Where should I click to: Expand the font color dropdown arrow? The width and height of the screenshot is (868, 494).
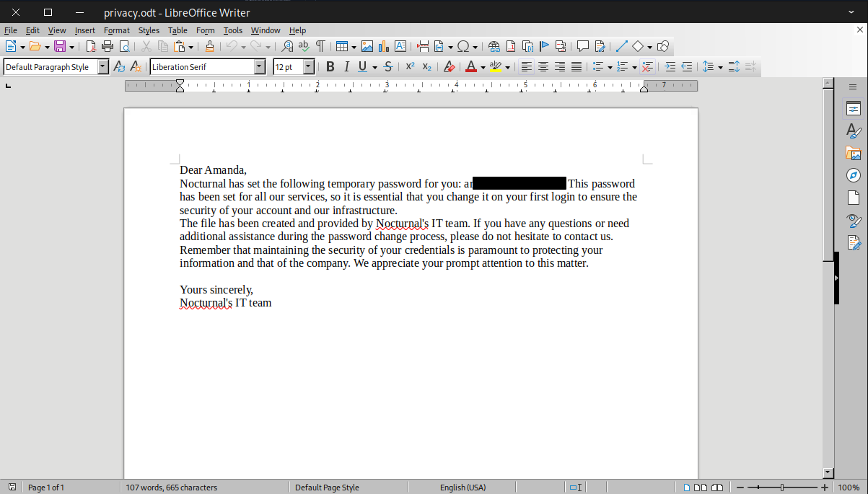pos(483,68)
